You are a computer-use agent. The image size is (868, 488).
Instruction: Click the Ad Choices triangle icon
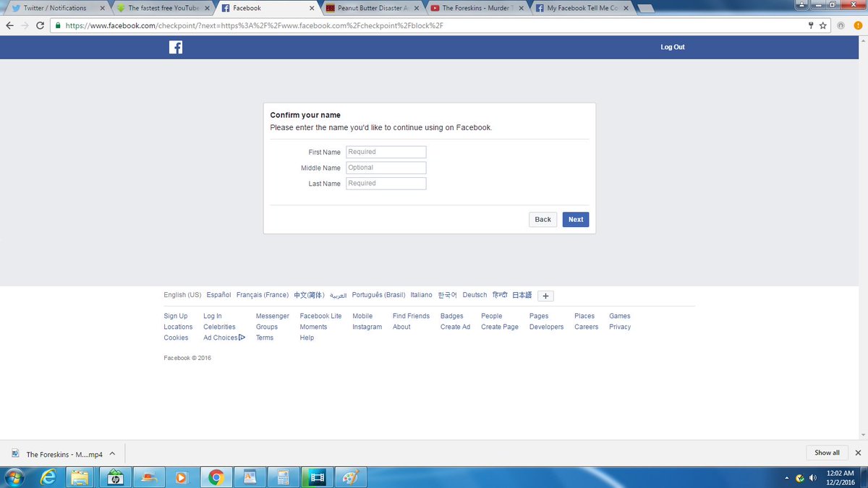pos(242,338)
